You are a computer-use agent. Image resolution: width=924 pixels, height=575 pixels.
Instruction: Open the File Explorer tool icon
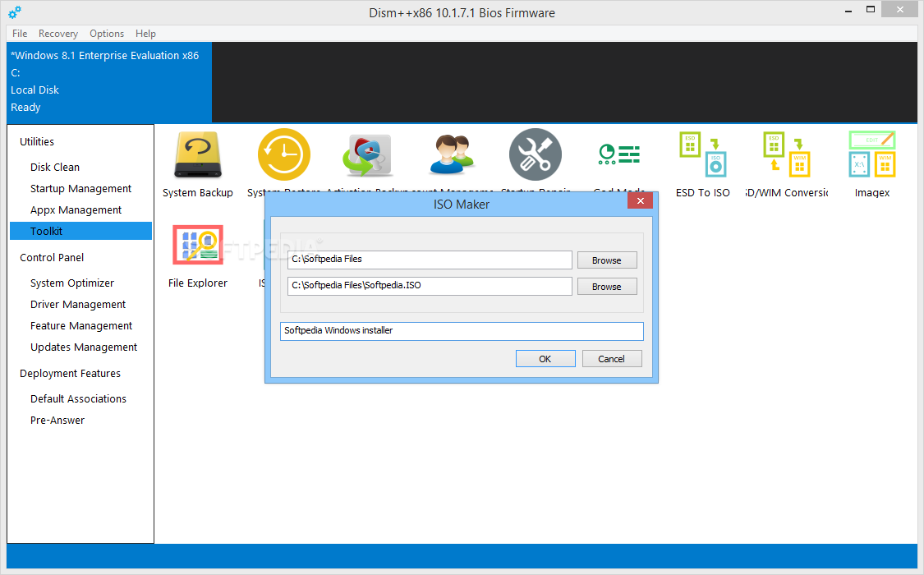click(198, 245)
